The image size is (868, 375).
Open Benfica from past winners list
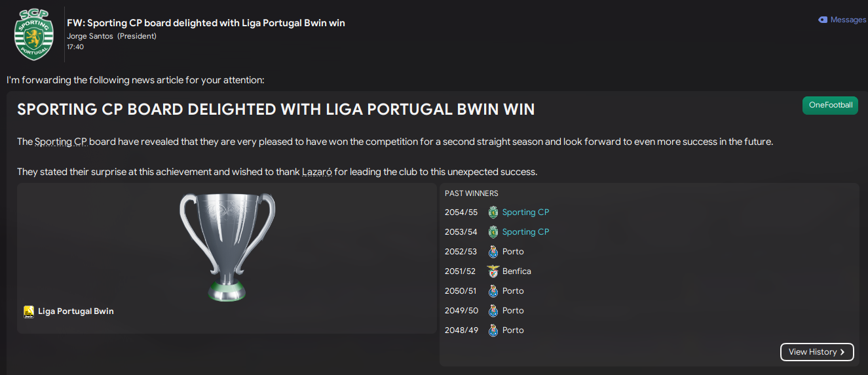(517, 271)
